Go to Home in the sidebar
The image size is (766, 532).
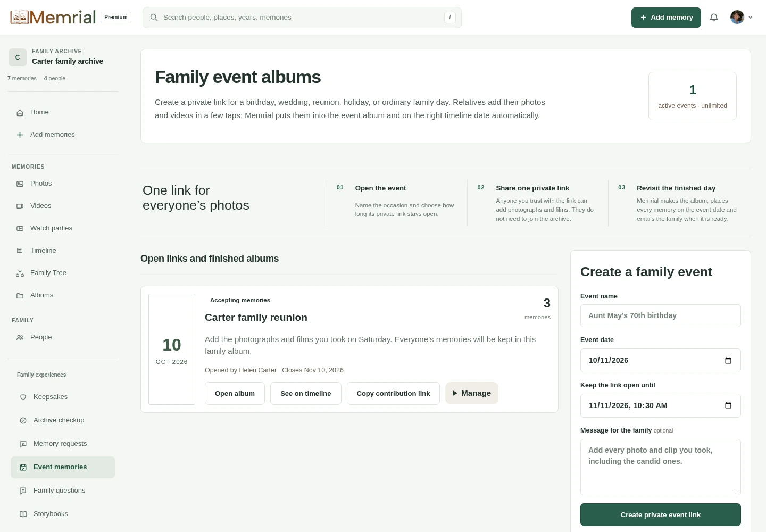(x=63, y=112)
